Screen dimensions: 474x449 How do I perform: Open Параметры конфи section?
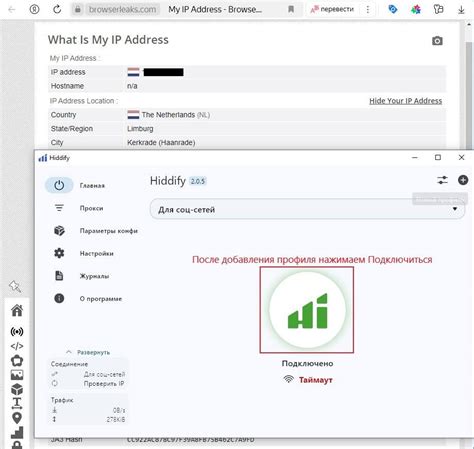coord(109,231)
